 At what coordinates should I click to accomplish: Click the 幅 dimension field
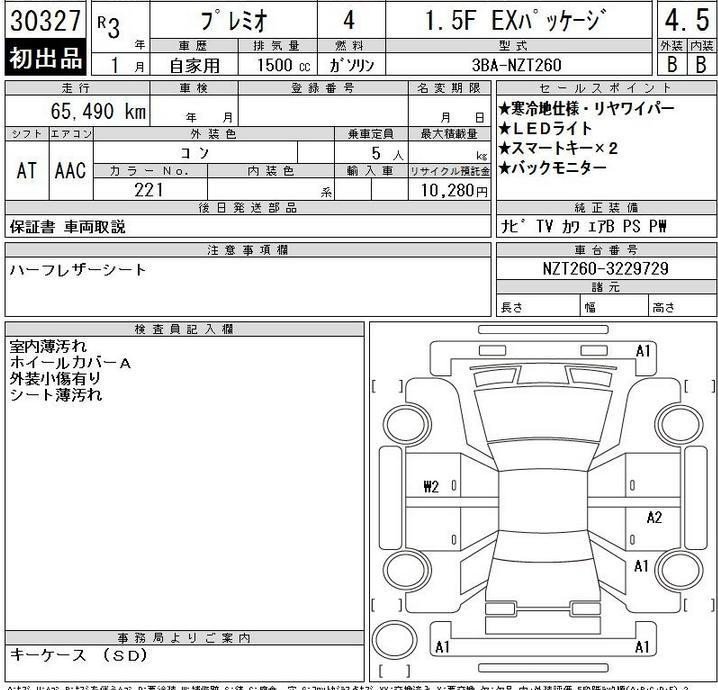(615, 307)
